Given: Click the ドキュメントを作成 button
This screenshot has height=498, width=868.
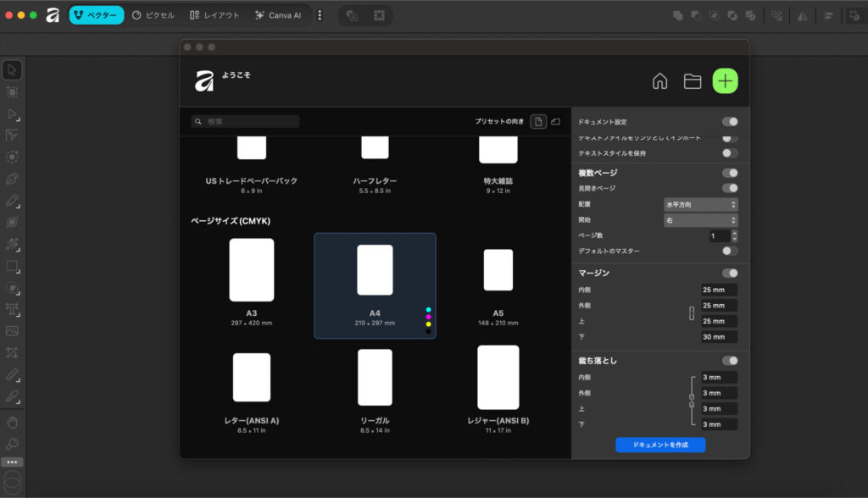Looking at the screenshot, I should pyautogui.click(x=659, y=445).
